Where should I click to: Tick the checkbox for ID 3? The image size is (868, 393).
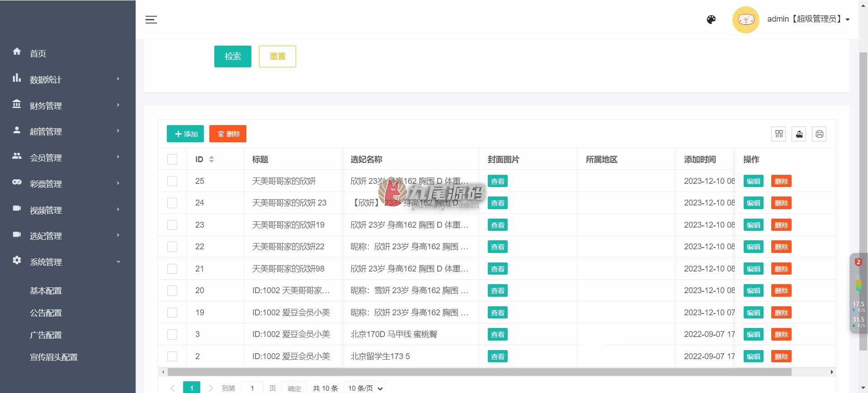pyautogui.click(x=172, y=334)
